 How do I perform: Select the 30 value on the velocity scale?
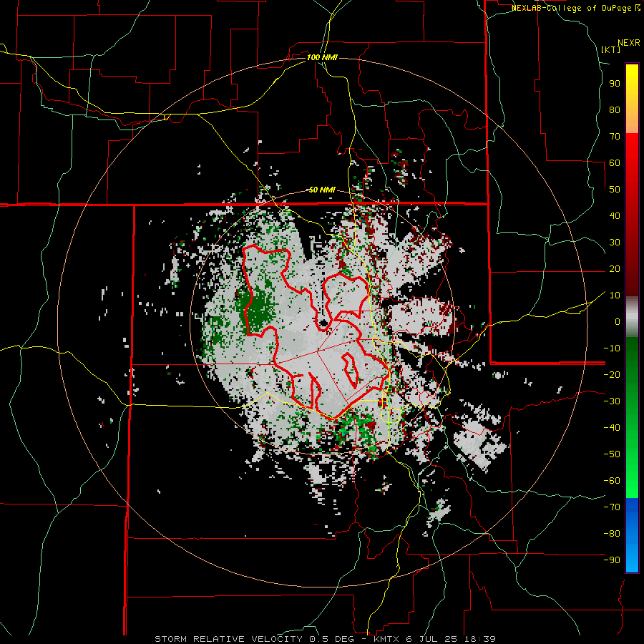[615, 243]
